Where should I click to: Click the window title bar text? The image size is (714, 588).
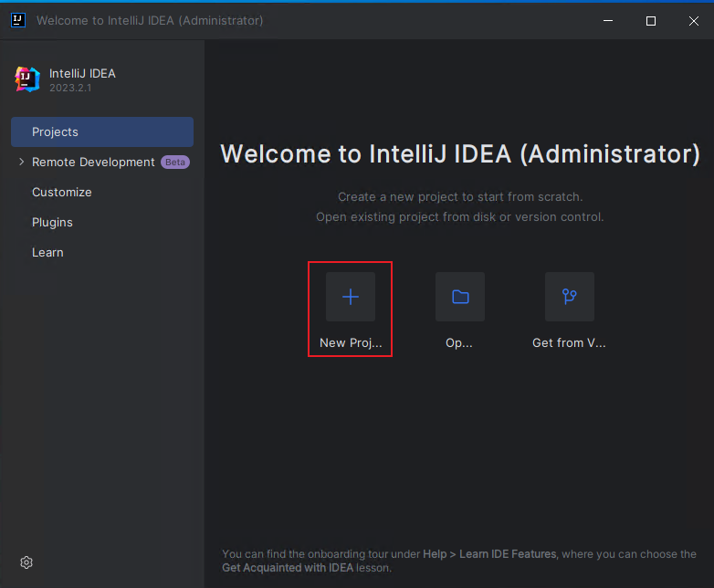point(150,20)
